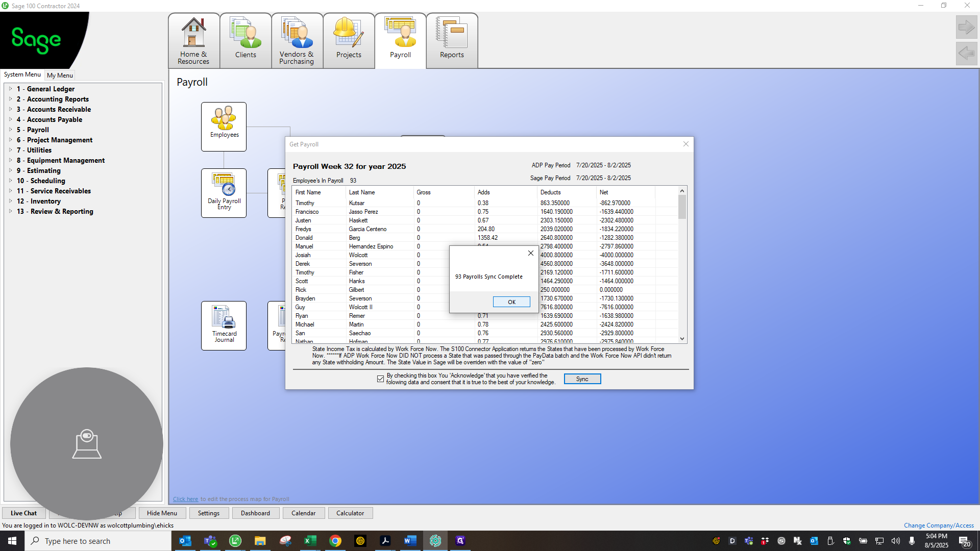Close the sync complete message box
Image resolution: width=980 pixels, height=551 pixels.
click(531, 253)
